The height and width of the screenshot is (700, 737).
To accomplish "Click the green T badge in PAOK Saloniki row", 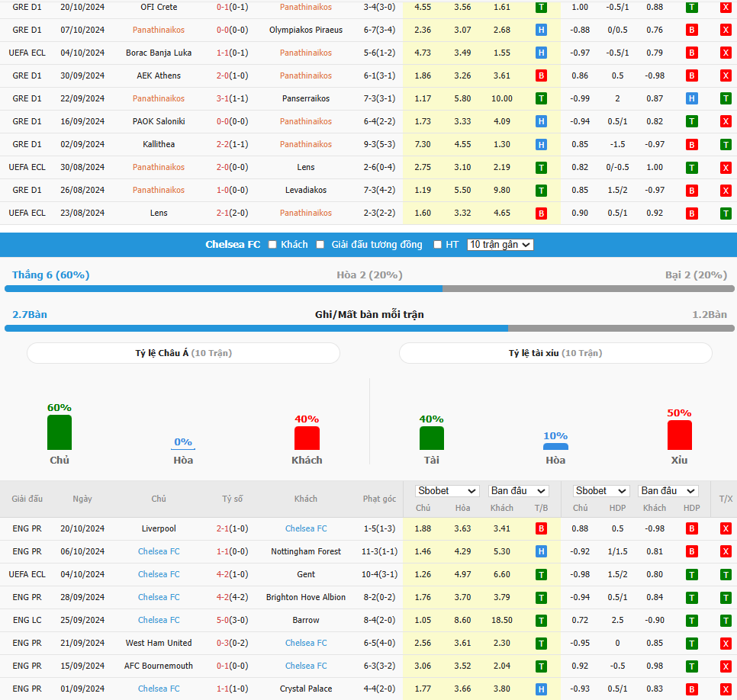I will pyautogui.click(x=691, y=122).
